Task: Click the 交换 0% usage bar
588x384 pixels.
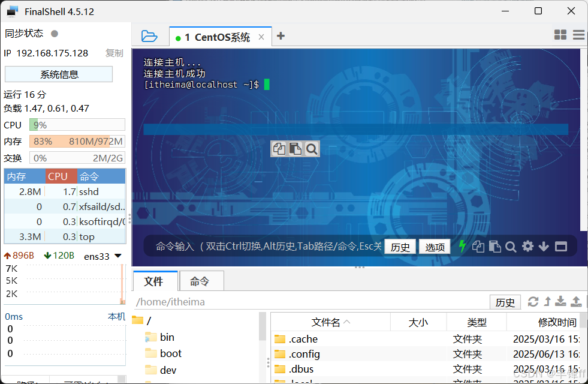Action: (77, 158)
